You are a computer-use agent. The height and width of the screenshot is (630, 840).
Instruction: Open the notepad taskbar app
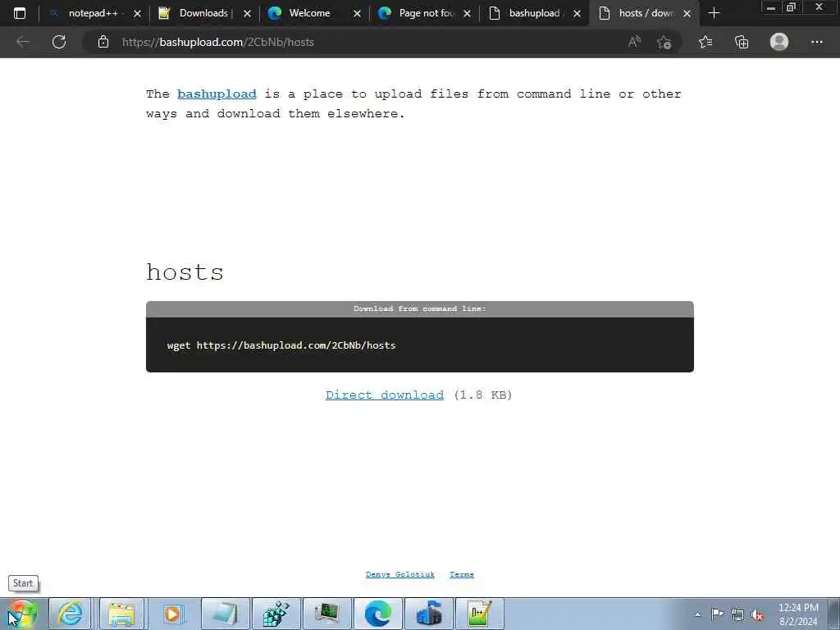pyautogui.click(x=226, y=614)
